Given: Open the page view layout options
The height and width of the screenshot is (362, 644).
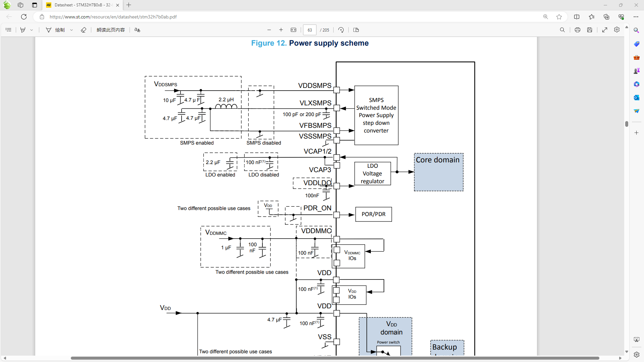Looking at the screenshot, I should tap(356, 30).
